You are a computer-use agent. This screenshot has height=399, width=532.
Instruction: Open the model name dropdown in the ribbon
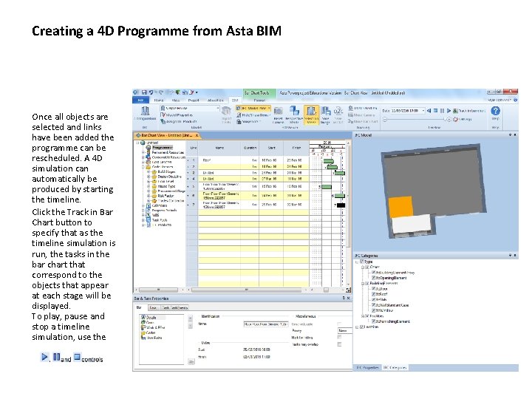(x=217, y=108)
